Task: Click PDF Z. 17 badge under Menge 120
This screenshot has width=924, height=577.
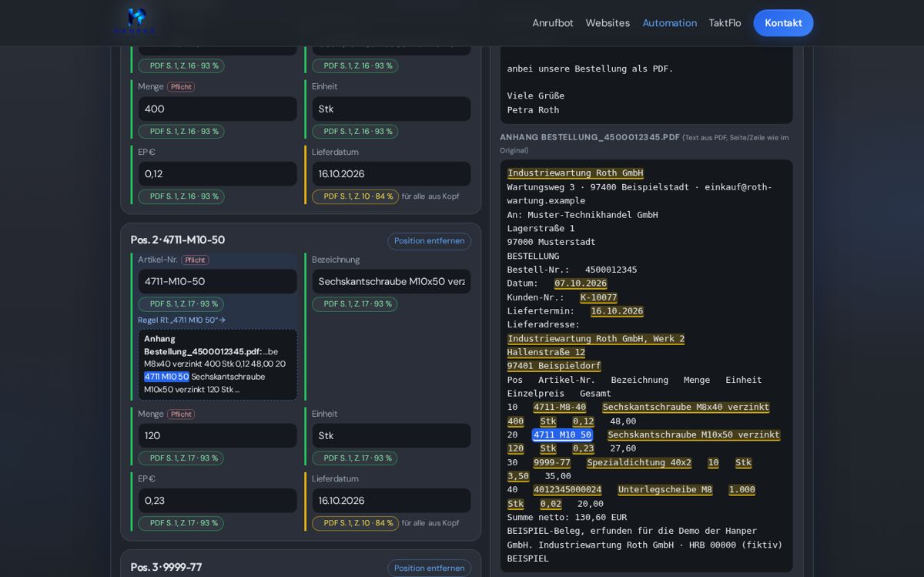Action: [x=181, y=458]
